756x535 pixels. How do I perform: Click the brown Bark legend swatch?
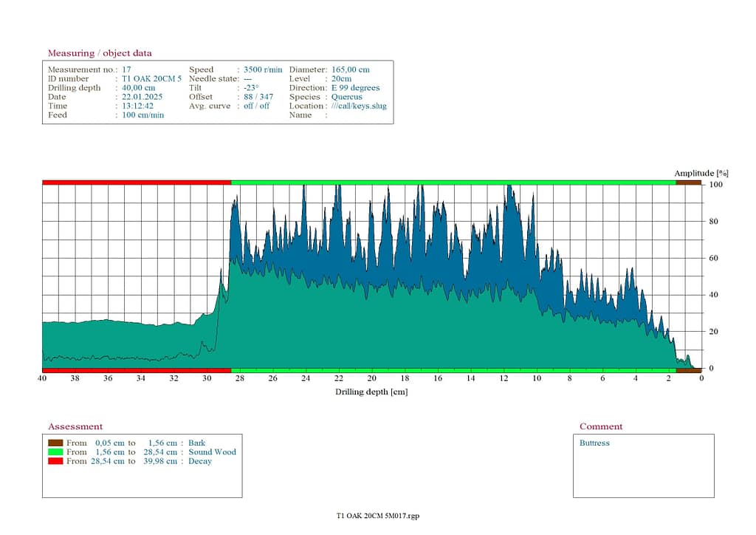coord(55,443)
